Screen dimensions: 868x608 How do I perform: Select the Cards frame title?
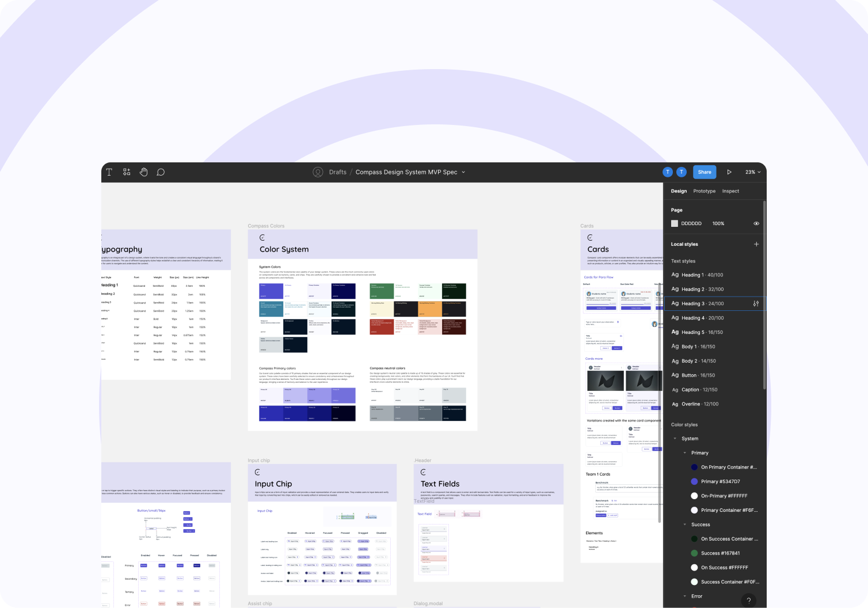pyautogui.click(x=598, y=249)
